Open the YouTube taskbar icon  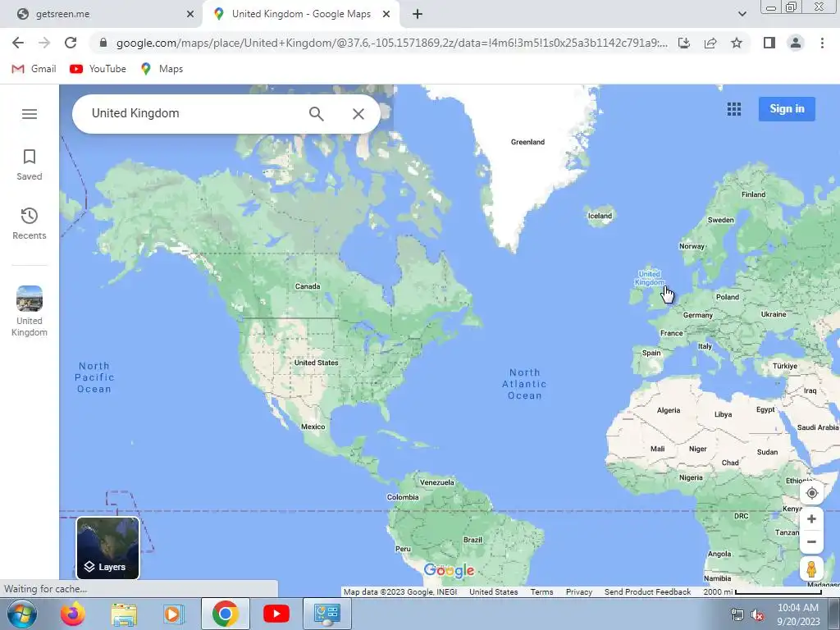[276, 614]
